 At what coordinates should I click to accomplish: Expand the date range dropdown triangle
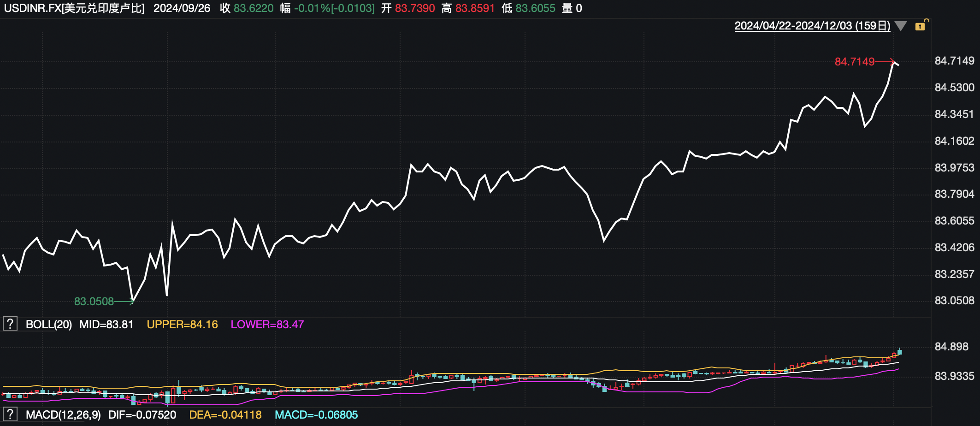tap(901, 26)
